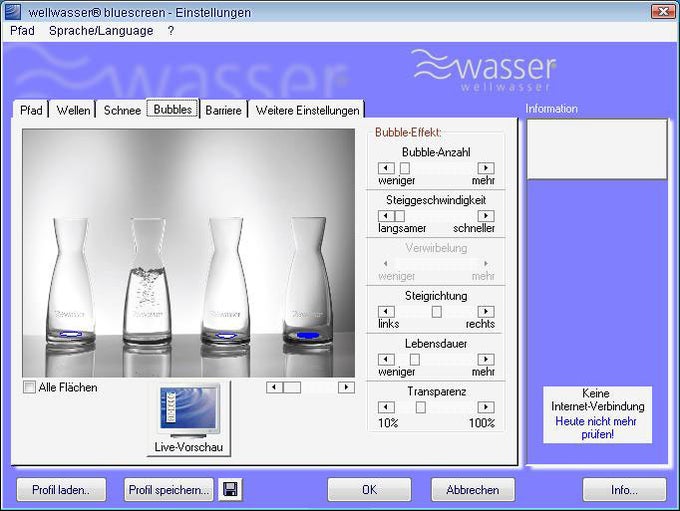Switch to the Pfad tab

click(x=31, y=110)
